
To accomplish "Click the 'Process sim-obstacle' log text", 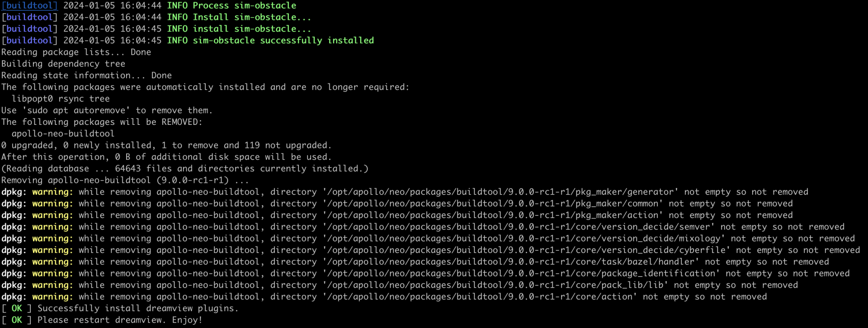I will pos(244,5).
